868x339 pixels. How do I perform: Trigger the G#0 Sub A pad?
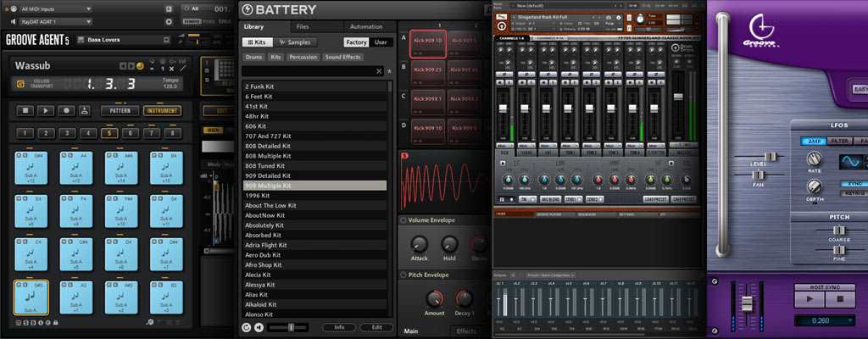[31, 297]
